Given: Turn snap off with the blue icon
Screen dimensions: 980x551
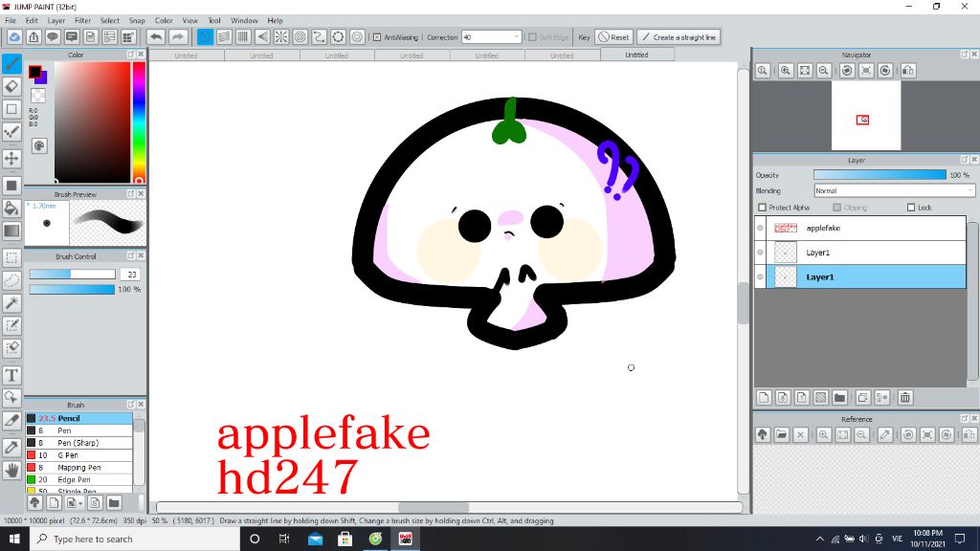Looking at the screenshot, I should coord(205,37).
